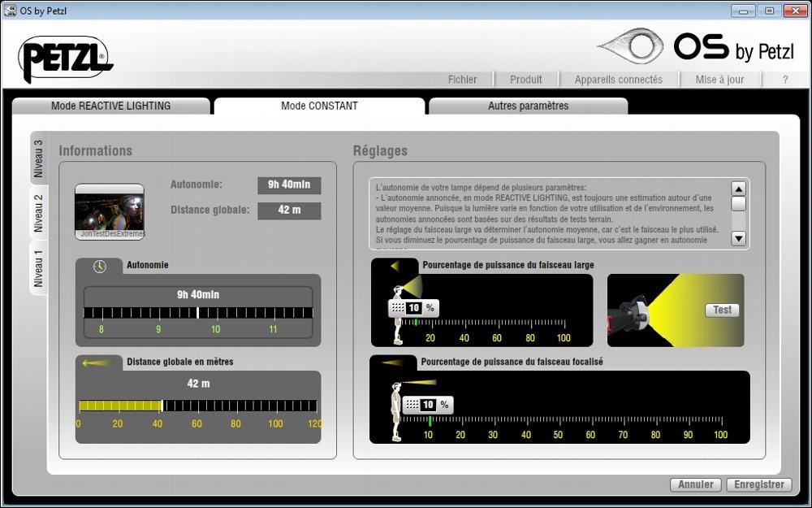Click 50 on the focused beam power scale
This screenshot has height=508, width=812.
pyautogui.click(x=558, y=435)
